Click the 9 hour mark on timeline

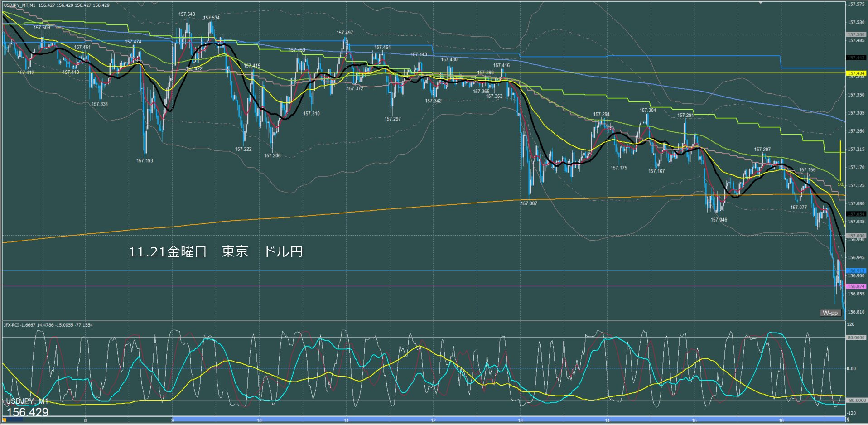tap(172, 420)
